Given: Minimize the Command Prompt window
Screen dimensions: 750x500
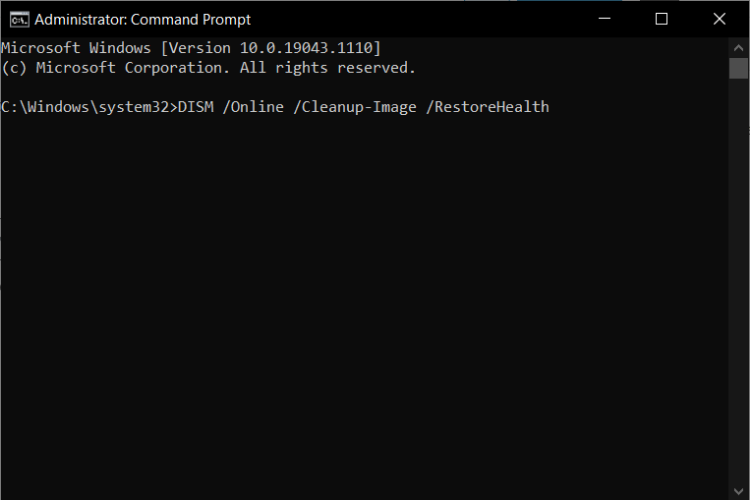Looking at the screenshot, I should point(605,19).
